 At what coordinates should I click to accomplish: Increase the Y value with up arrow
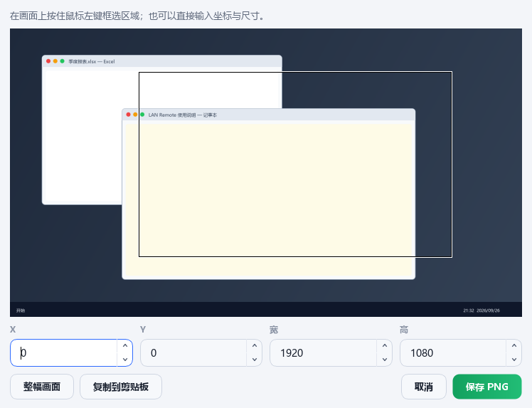tap(255, 346)
